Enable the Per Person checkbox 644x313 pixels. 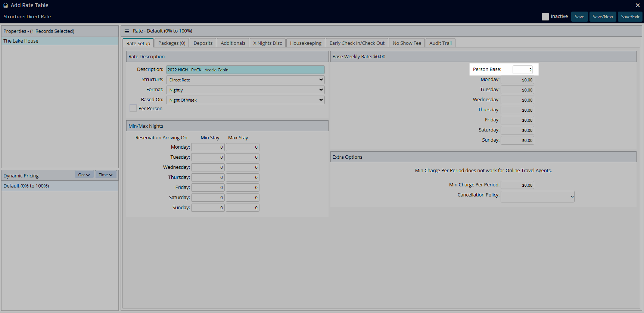tap(133, 108)
